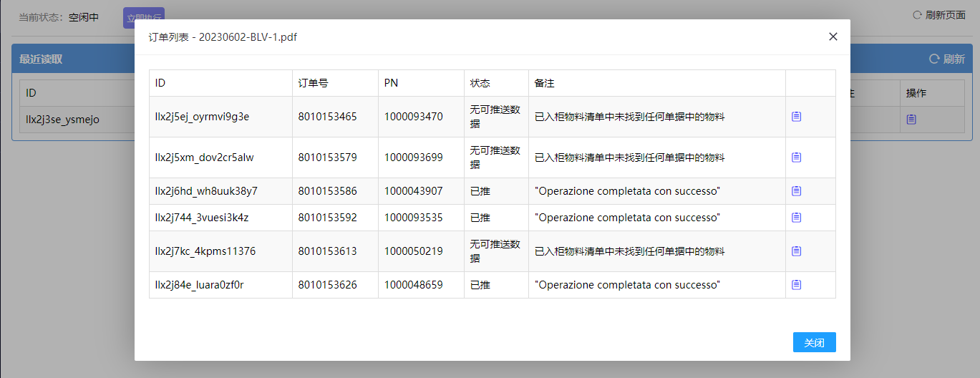Click the clipboard icon in background 操作 column
Screen dimensions: 980x378
point(911,120)
